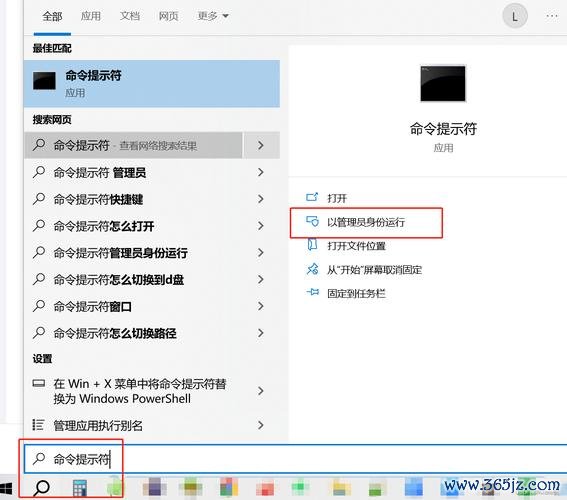The image size is (567, 500).
Task: Open the Windows Start button
Action: [6, 488]
